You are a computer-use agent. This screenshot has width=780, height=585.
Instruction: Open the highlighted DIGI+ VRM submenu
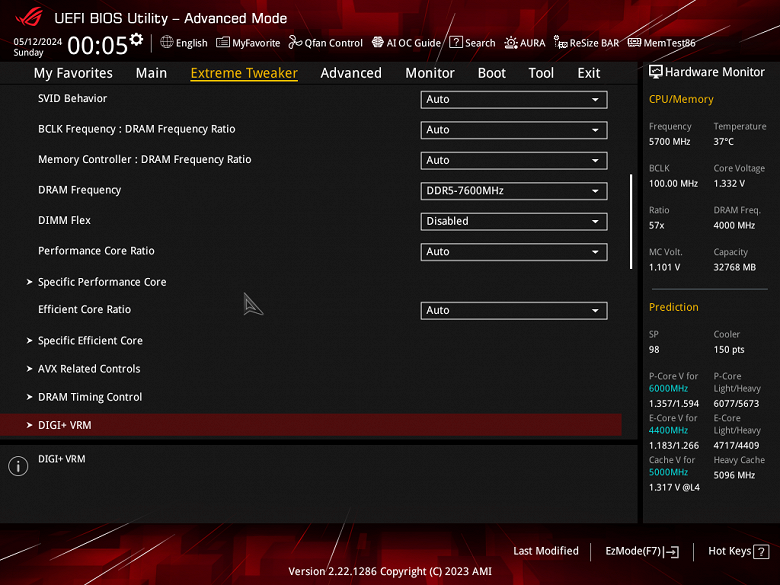click(310, 425)
